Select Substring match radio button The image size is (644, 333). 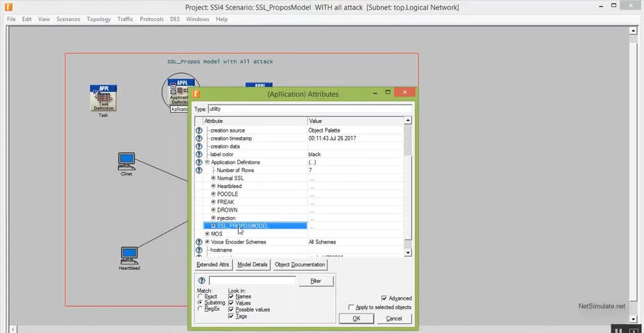click(200, 302)
